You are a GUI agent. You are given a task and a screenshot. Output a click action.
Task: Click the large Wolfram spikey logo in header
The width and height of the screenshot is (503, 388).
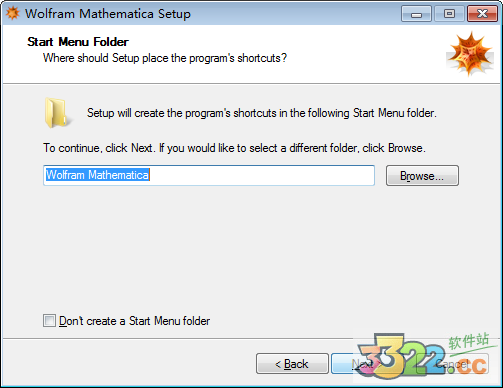[470, 54]
